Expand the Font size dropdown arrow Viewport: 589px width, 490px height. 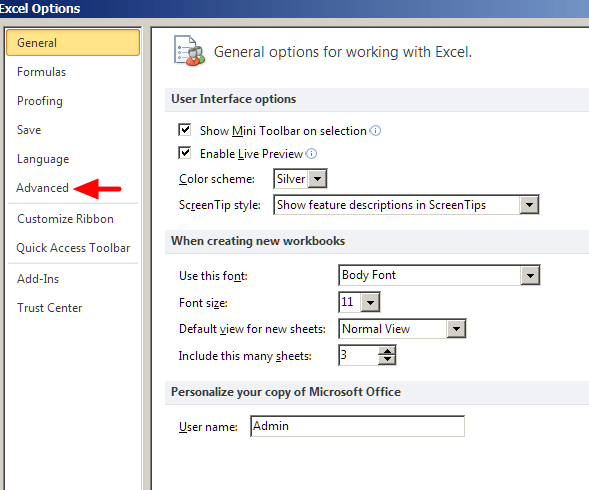[370, 302]
